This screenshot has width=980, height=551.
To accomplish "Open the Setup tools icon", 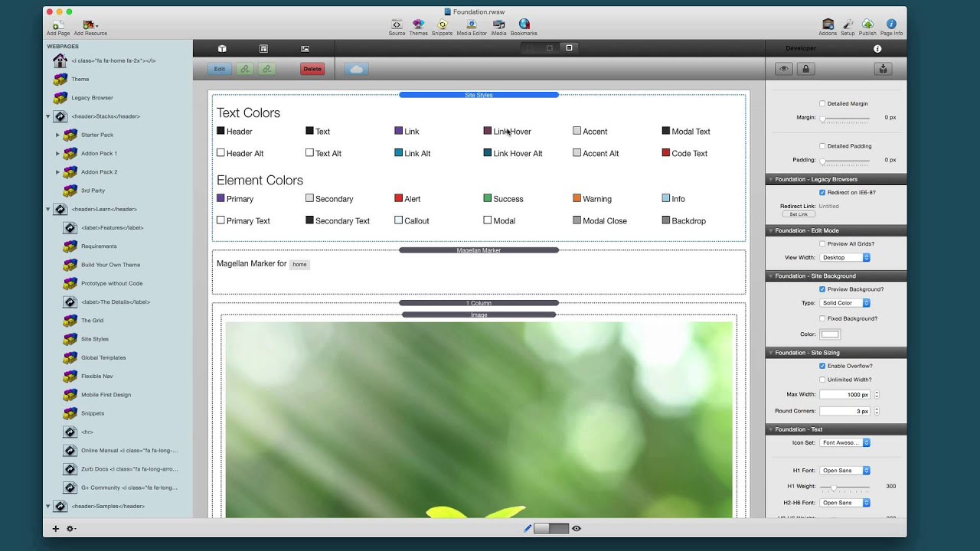I will 848,24.
